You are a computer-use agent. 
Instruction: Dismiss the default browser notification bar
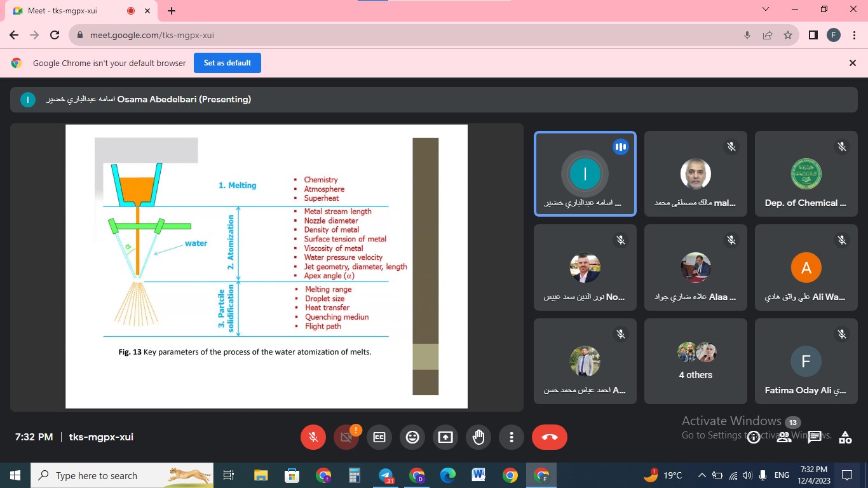853,63
